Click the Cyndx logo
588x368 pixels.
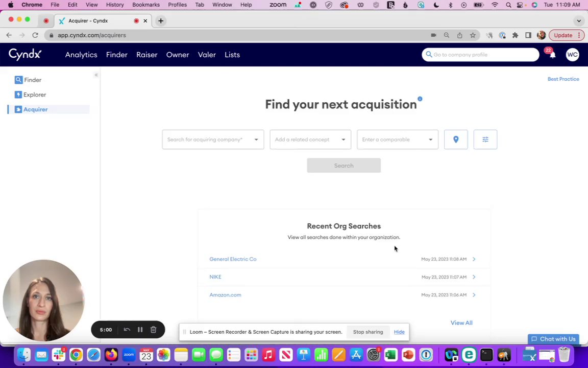[x=24, y=55]
